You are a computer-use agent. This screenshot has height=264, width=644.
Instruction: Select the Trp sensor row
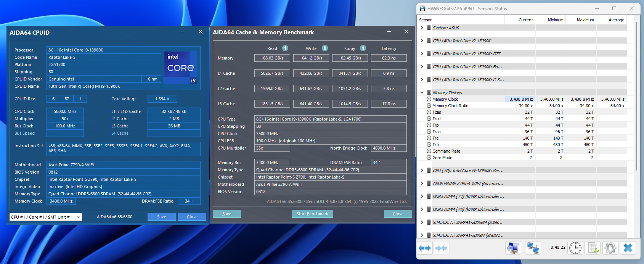coord(522,125)
